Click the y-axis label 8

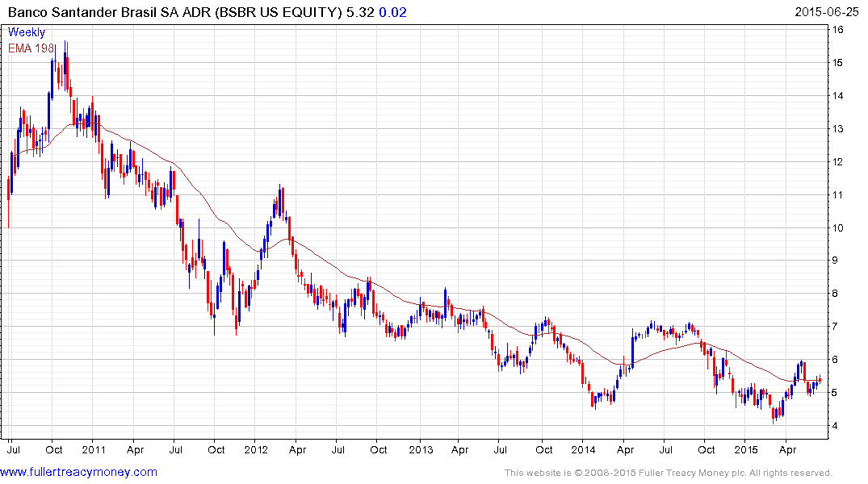pos(836,293)
